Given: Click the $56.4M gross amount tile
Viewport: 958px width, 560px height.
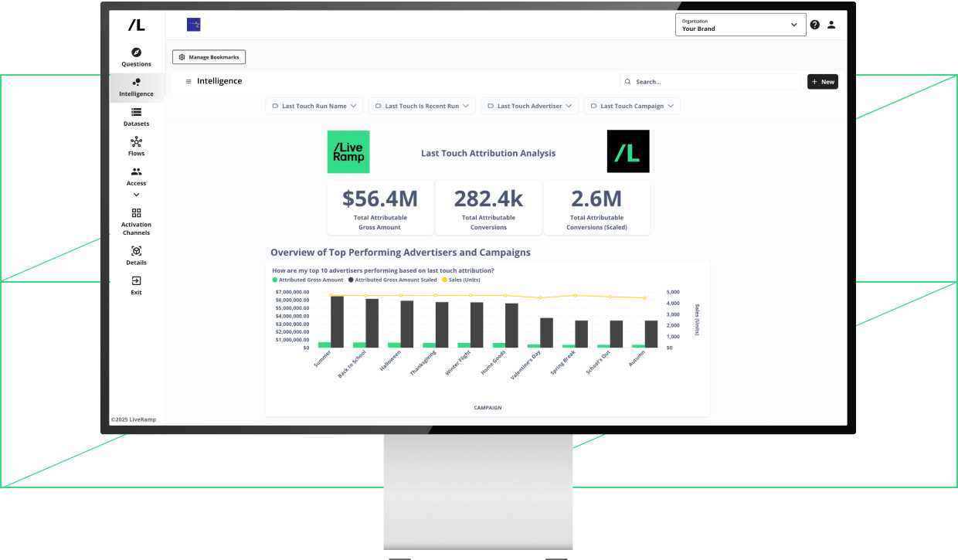Looking at the screenshot, I should (x=380, y=208).
